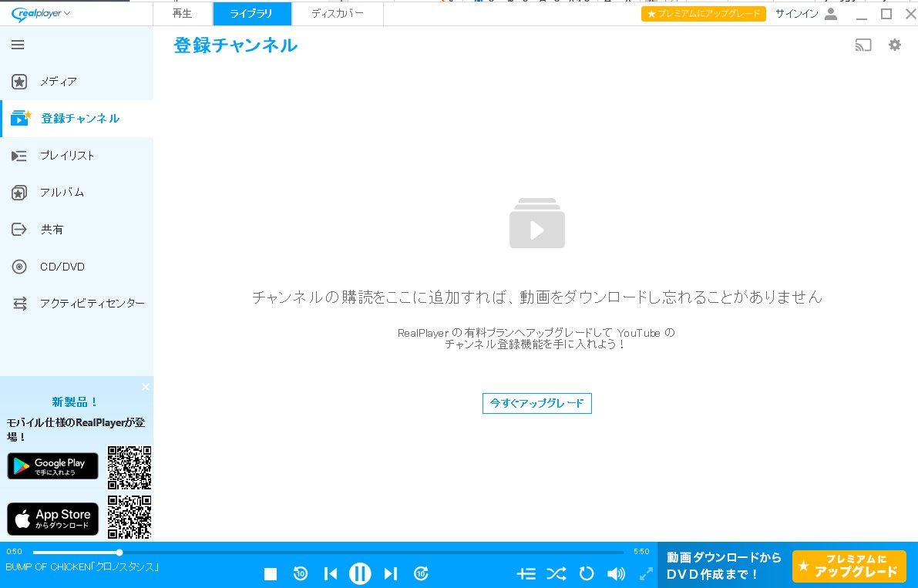Click the App Store badge
918x588 pixels.
(52, 519)
